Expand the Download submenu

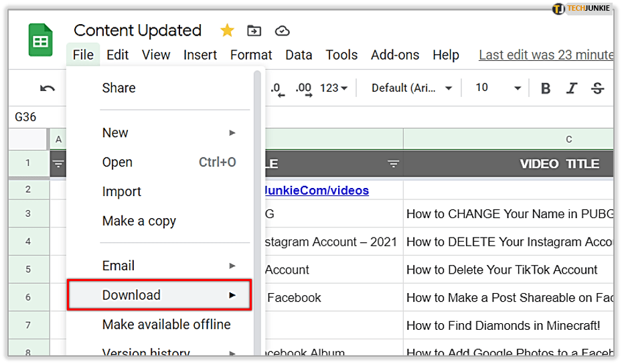pyautogui.click(x=159, y=295)
